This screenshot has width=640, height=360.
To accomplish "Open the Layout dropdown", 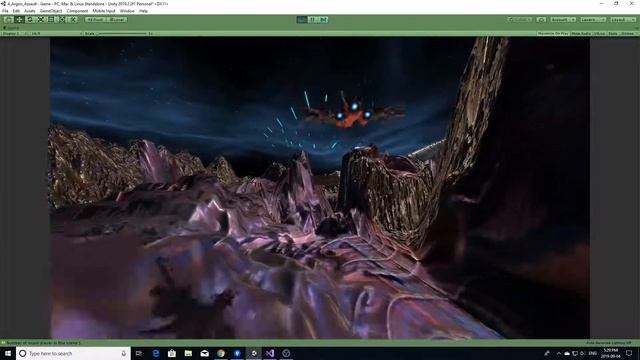I will tap(622, 20).
